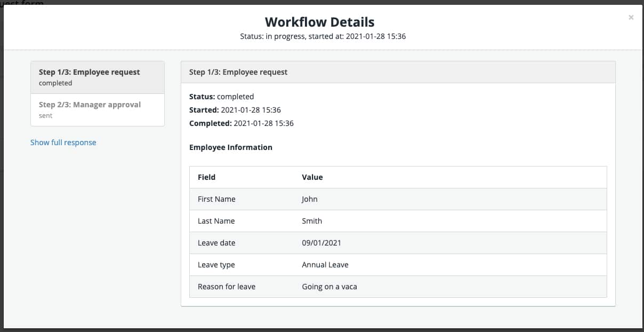Click the Field column header
The height and width of the screenshot is (332, 644).
(x=206, y=177)
